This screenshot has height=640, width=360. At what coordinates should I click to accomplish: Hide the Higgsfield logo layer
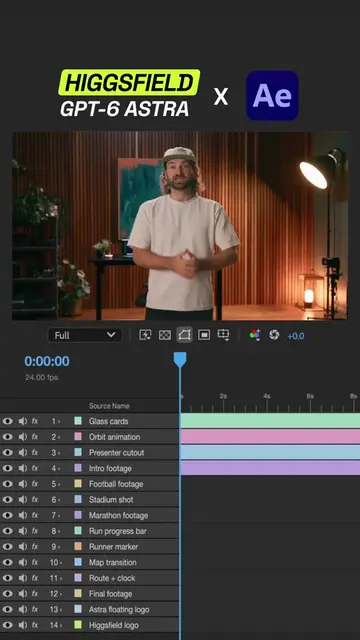pos(7,625)
